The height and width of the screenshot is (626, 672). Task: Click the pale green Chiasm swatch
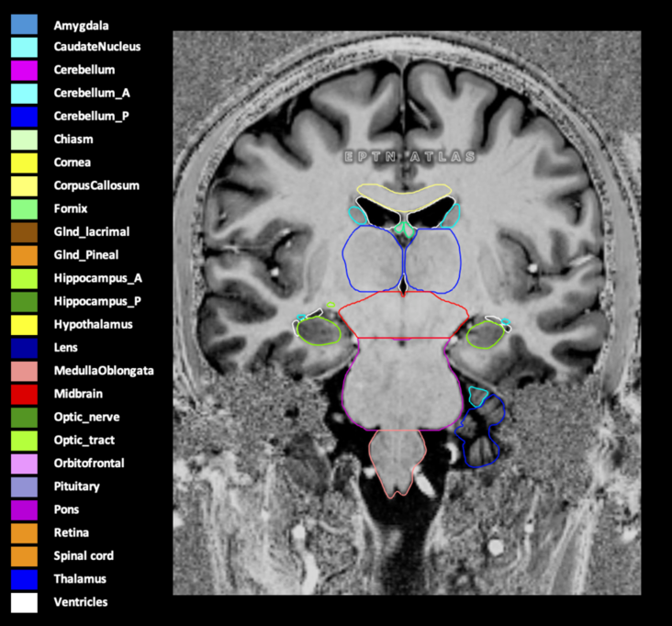pos(24,140)
